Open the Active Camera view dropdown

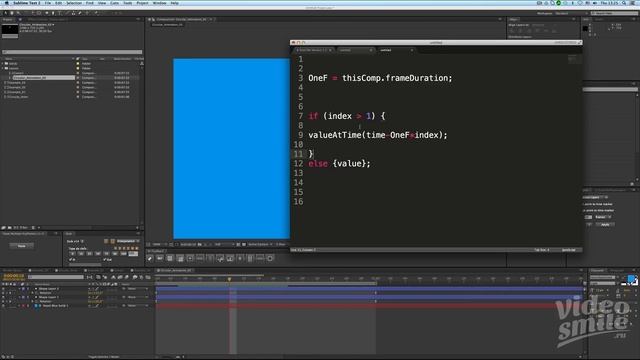pos(260,244)
